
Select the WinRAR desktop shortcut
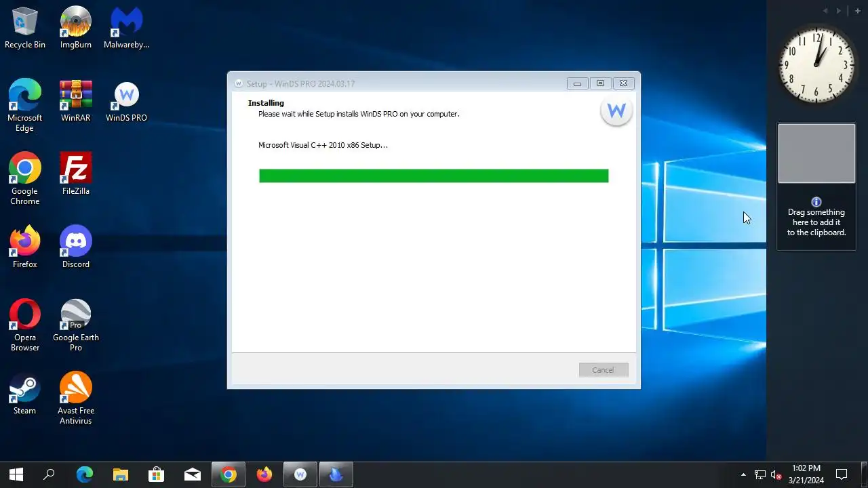(x=76, y=101)
